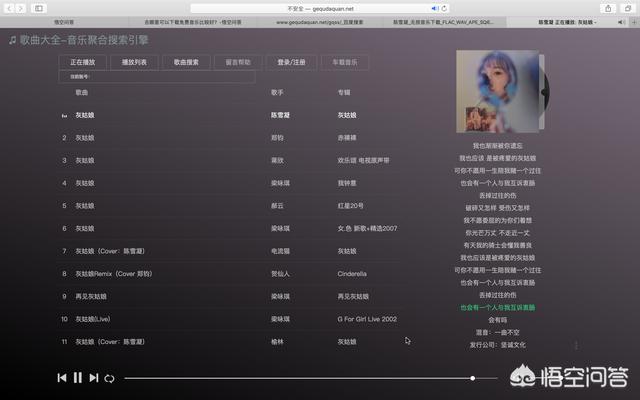The image size is (640, 400).
Task: Add a new Safari tab with plus icon
Action: (x=632, y=21)
